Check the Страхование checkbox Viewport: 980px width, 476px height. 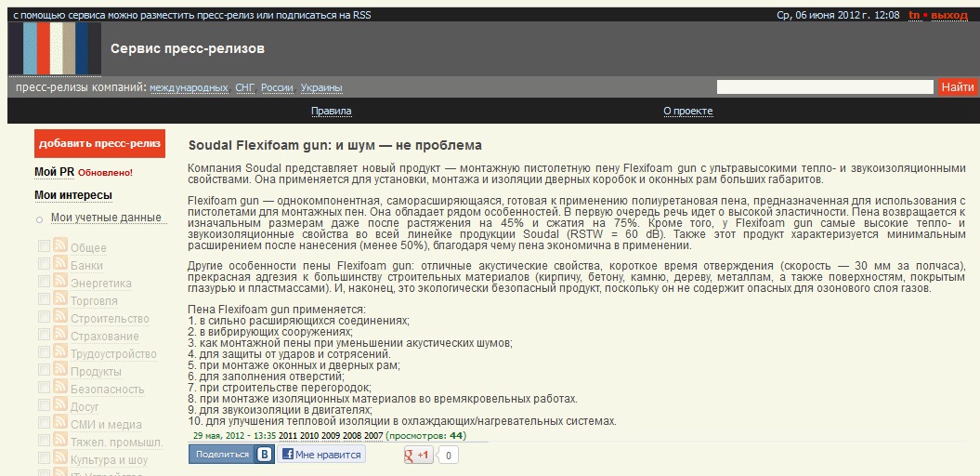(44, 334)
